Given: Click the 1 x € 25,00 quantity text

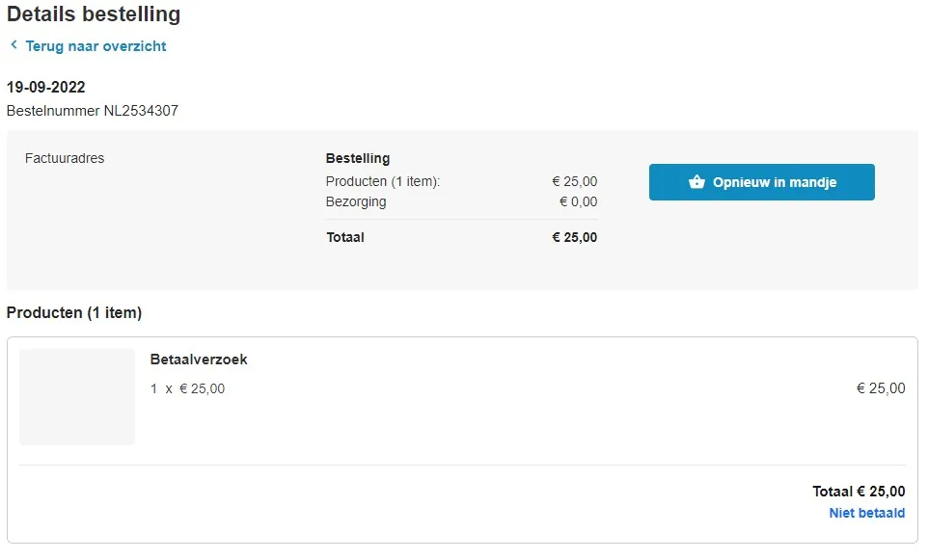Looking at the screenshot, I should tap(187, 388).
